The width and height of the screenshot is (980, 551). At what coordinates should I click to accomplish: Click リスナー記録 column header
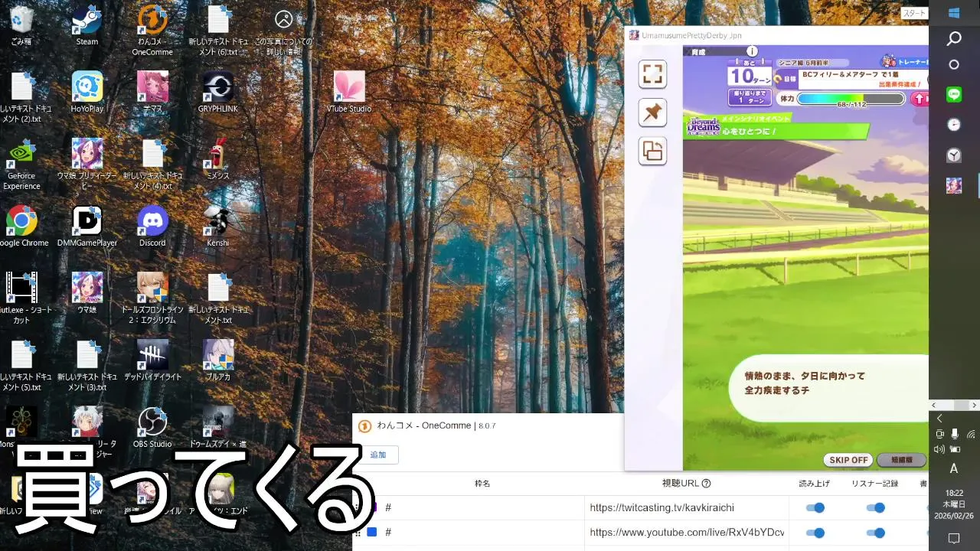click(x=875, y=484)
